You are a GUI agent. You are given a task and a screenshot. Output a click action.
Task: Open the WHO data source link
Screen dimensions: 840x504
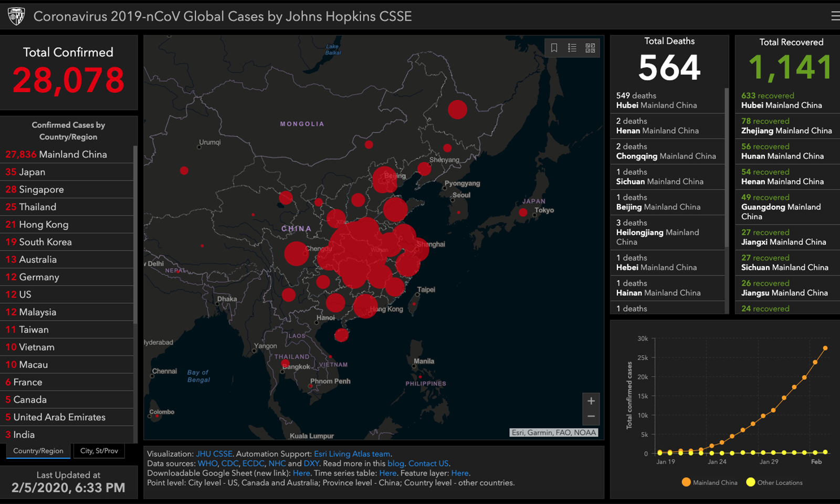pyautogui.click(x=207, y=464)
